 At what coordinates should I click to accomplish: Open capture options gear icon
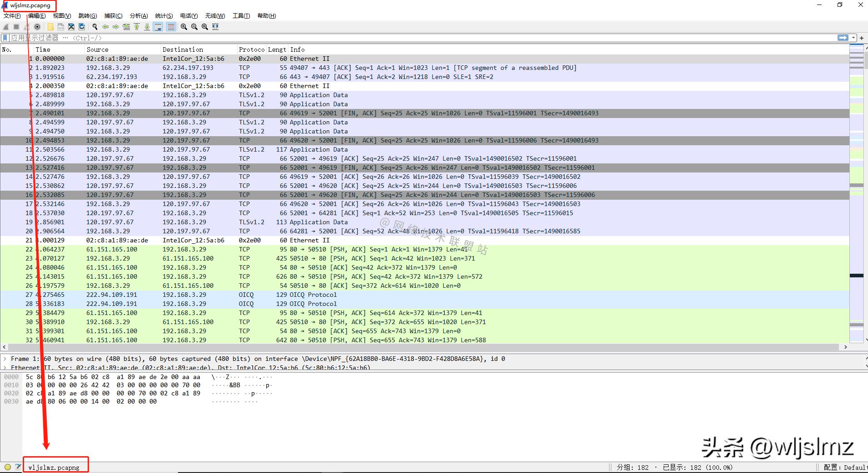[38, 27]
